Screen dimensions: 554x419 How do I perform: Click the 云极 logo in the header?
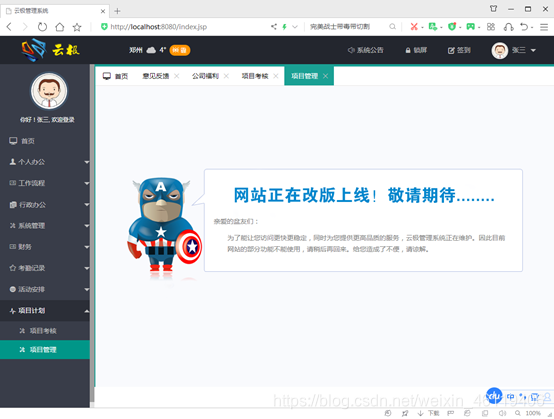coord(50,50)
